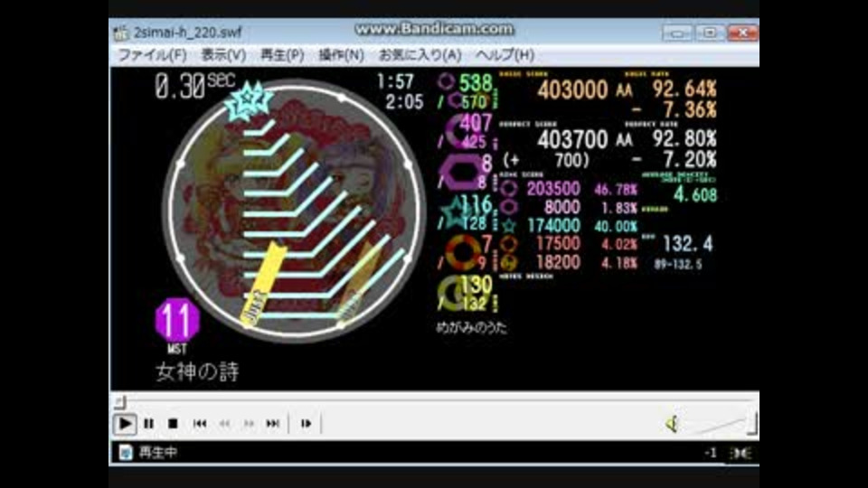Click the 0.30 sec timer text
This screenshot has height=488, width=868.
coord(194,86)
